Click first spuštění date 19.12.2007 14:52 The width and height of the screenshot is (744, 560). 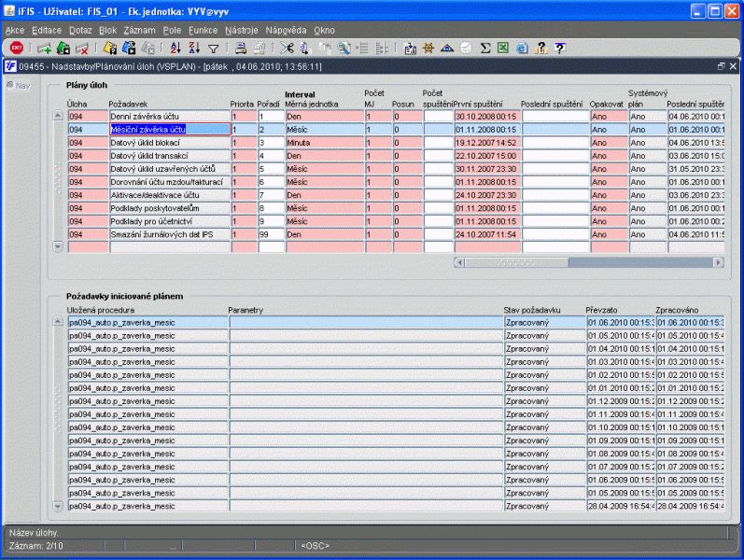[x=487, y=143]
